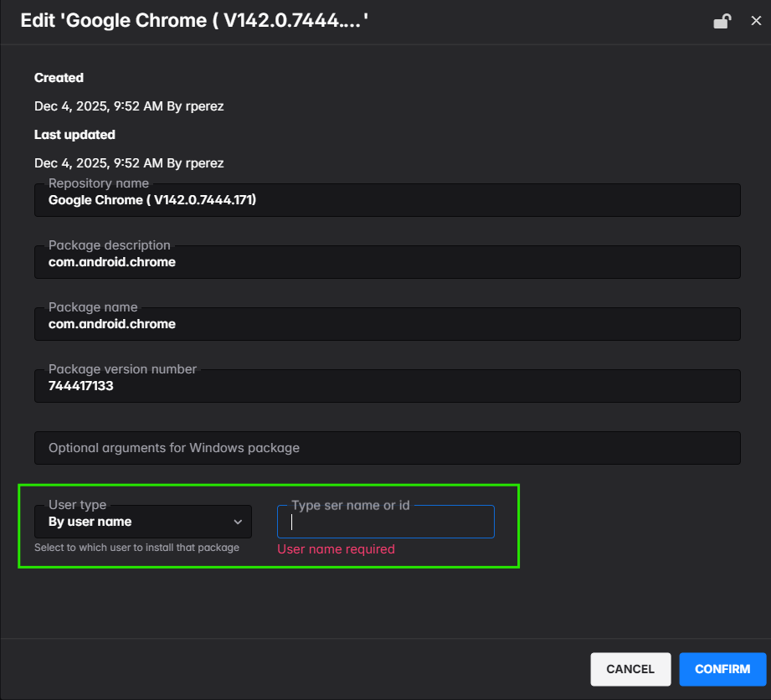Open the User type dropdown

143,522
